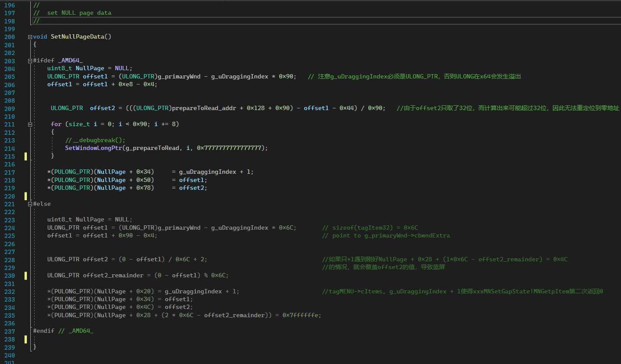The image size is (621, 364).
Task: Click the offset 0x34 on line 217
Action: point(143,172)
